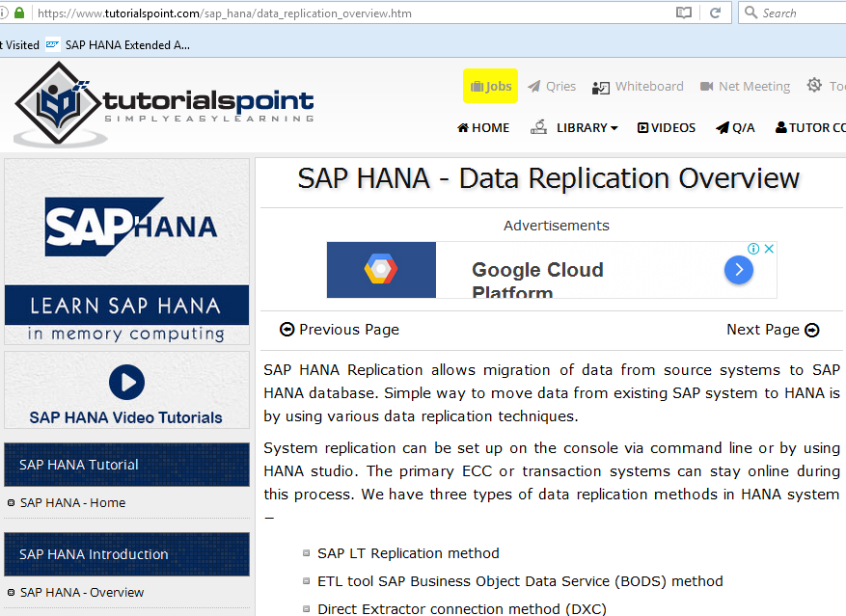
Task: Click the tutorialspoint logo
Action: (x=164, y=104)
